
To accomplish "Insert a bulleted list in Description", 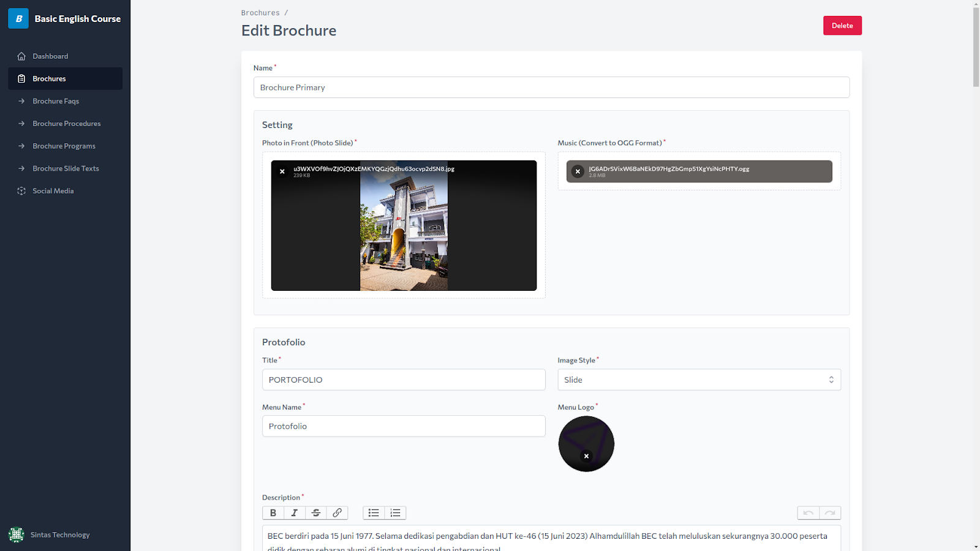I will [374, 513].
